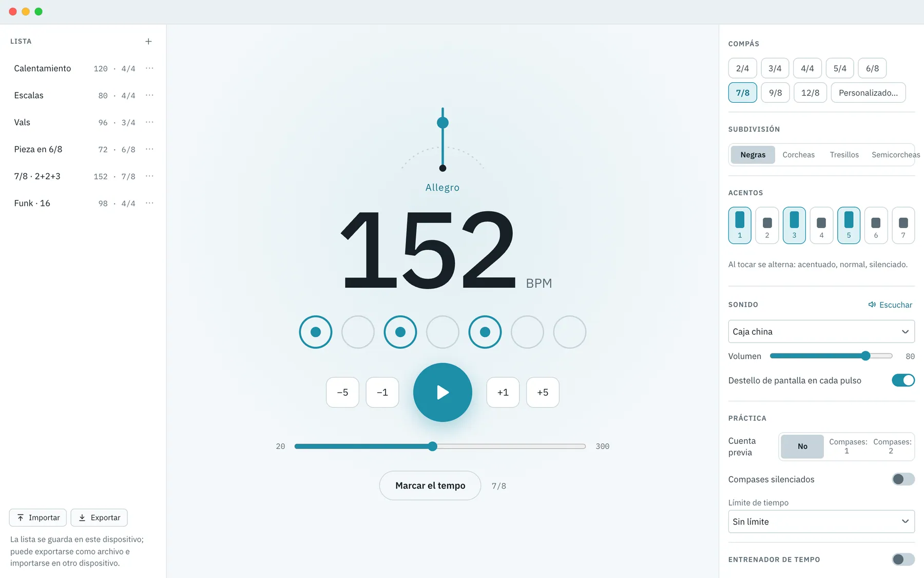Screen dimensions: 924x578
Task: Disable the screen flash on each pulse
Action: pos(903,380)
